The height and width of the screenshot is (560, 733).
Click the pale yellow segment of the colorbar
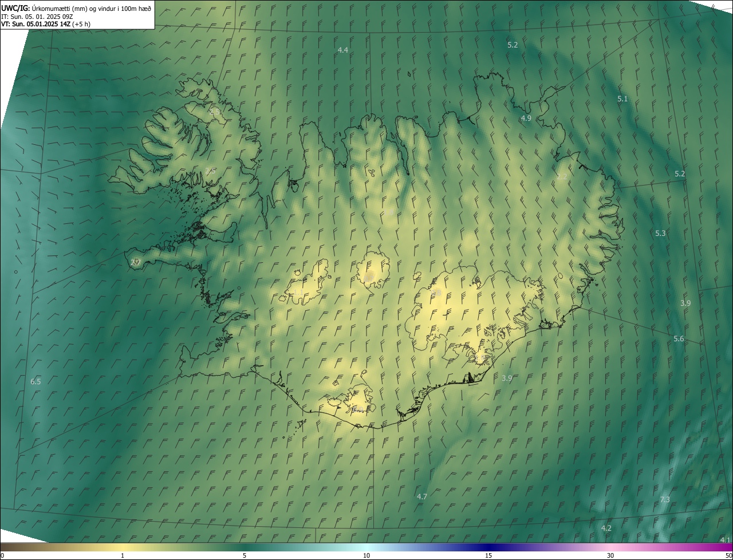[x=123, y=547]
